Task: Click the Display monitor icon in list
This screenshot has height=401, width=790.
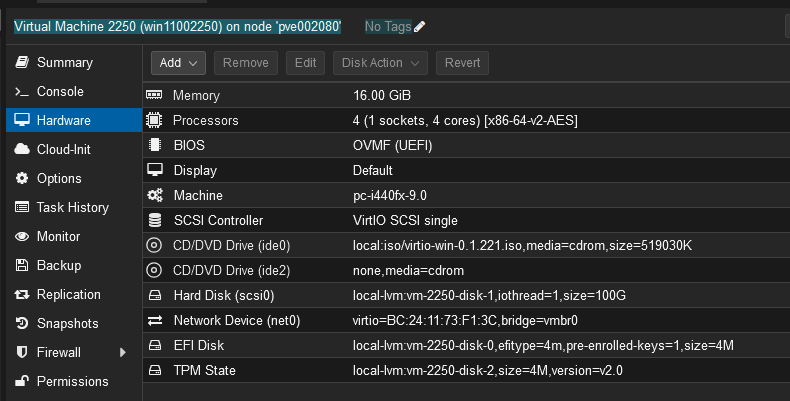Action: (155, 170)
